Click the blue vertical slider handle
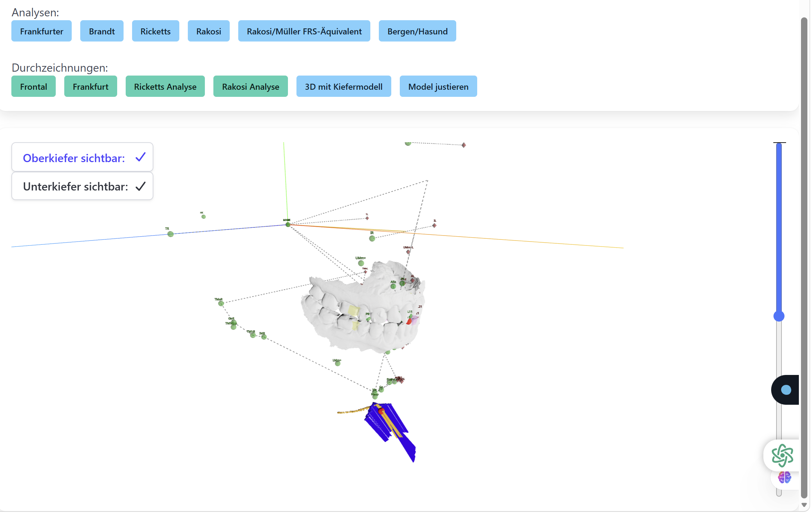 779,316
